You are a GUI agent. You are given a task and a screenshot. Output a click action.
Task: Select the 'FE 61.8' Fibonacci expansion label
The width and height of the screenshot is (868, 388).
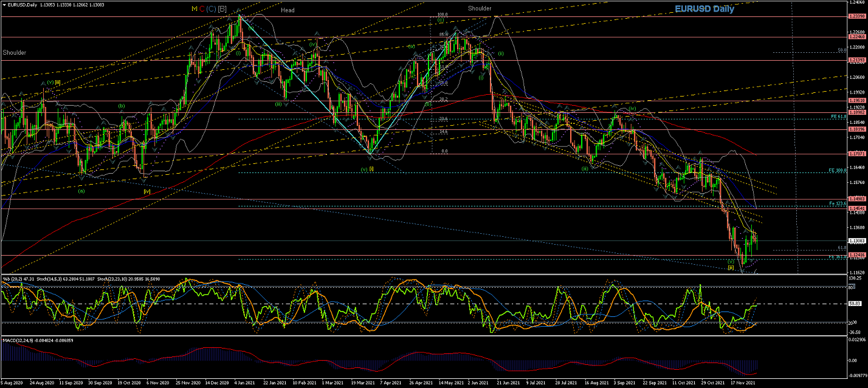839,116
